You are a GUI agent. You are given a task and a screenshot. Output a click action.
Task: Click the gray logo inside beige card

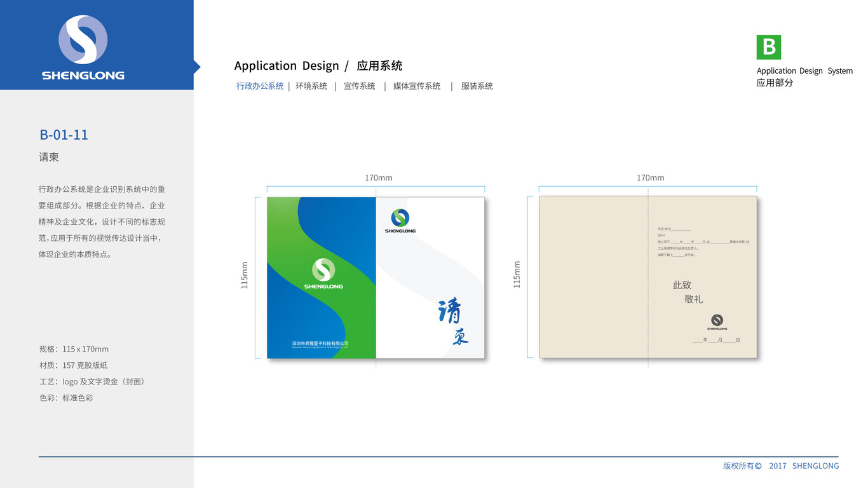click(x=717, y=322)
